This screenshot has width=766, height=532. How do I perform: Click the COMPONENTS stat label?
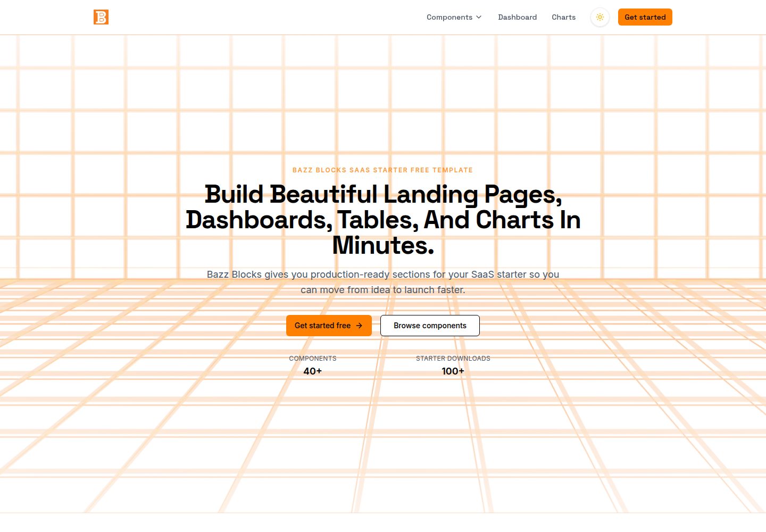point(313,359)
